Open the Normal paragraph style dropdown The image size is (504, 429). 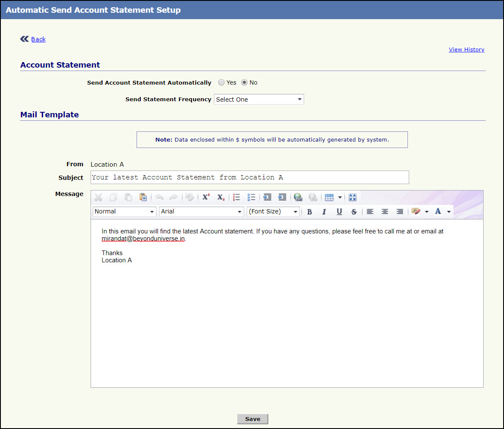124,211
